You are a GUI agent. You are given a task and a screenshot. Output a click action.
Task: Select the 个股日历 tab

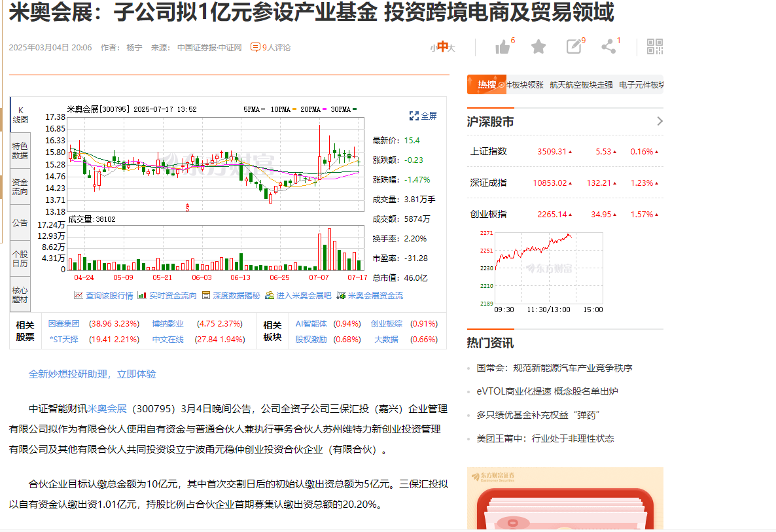pyautogui.click(x=20, y=259)
